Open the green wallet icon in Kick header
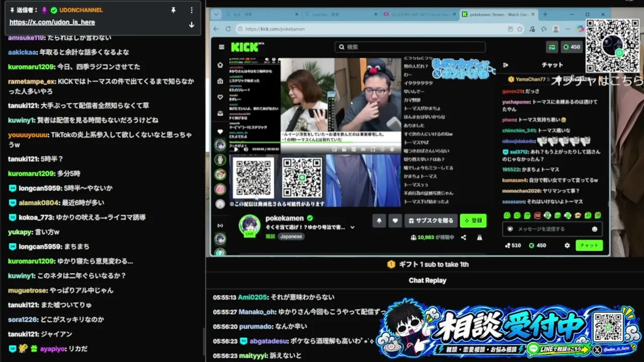Image resolution: width=644 pixels, height=362 pixels. pos(552,47)
